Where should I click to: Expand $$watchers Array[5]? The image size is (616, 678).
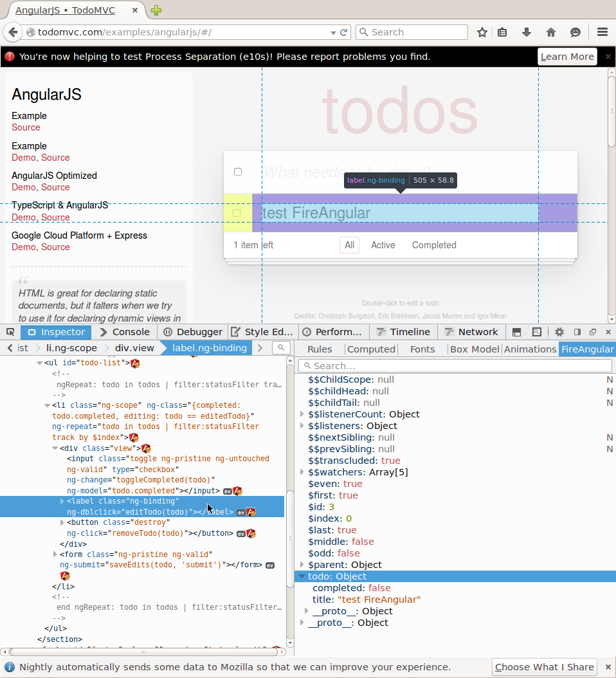tap(302, 472)
